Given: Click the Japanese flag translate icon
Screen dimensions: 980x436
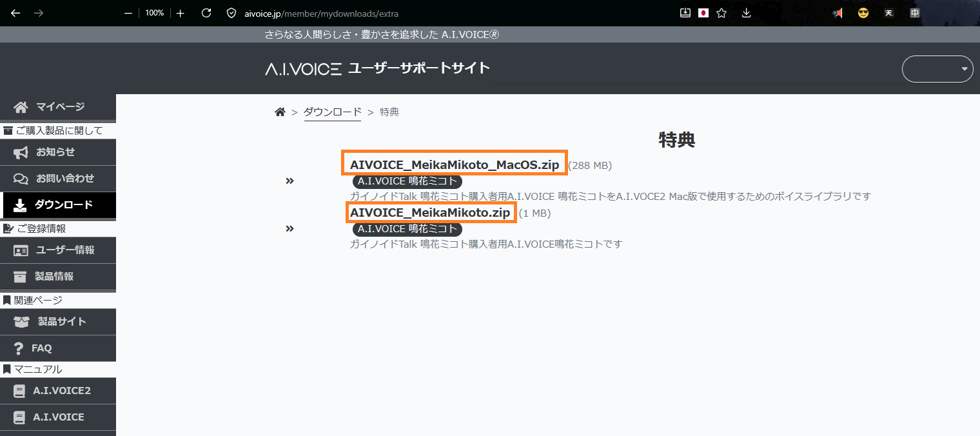Looking at the screenshot, I should [x=703, y=13].
